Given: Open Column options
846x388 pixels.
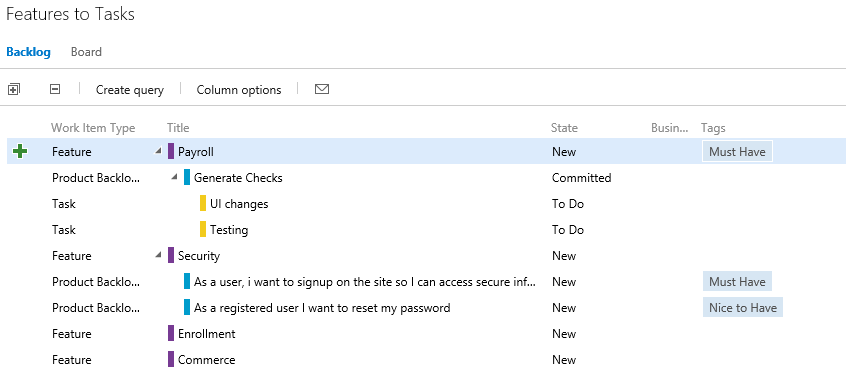Looking at the screenshot, I should click(239, 90).
